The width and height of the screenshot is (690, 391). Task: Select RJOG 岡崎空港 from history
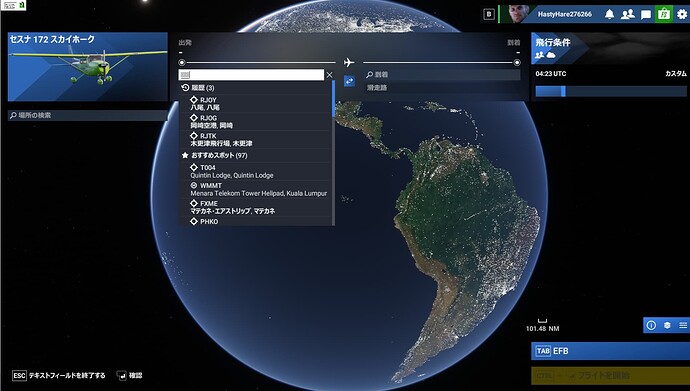(x=256, y=121)
